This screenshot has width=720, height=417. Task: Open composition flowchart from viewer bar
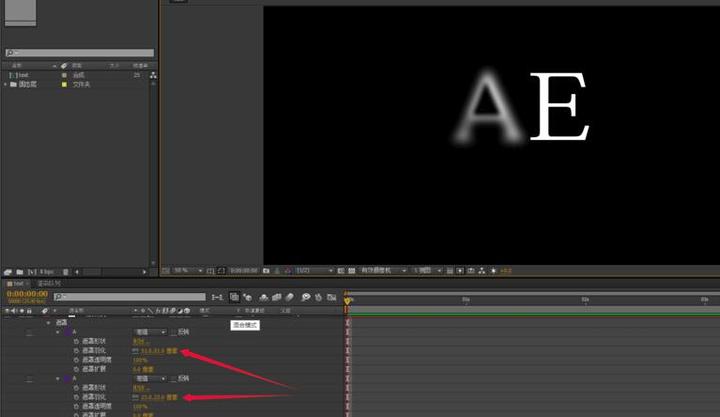pyautogui.click(x=482, y=271)
